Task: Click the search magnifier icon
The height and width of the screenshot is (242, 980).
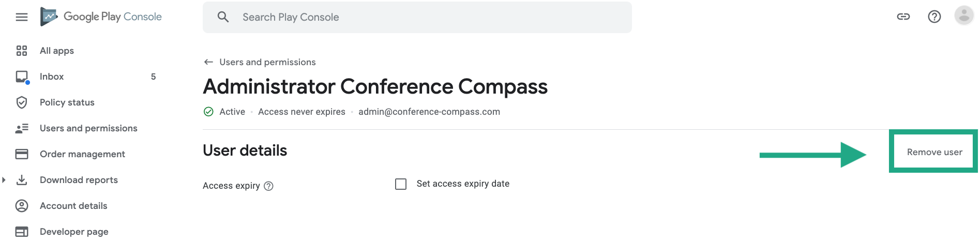Action: click(x=223, y=17)
